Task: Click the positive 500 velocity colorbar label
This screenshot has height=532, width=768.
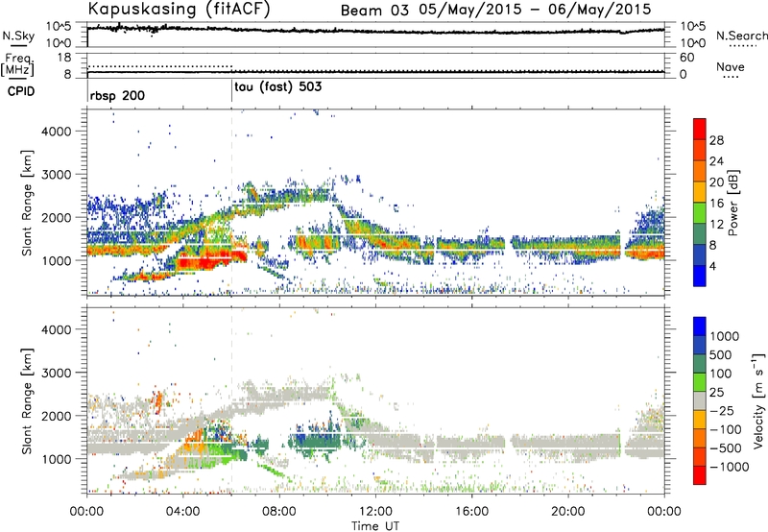Action: (721, 354)
